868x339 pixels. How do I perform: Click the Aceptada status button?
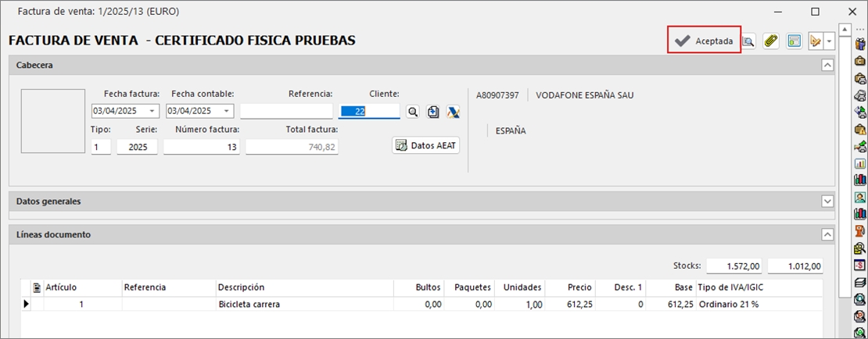[704, 41]
